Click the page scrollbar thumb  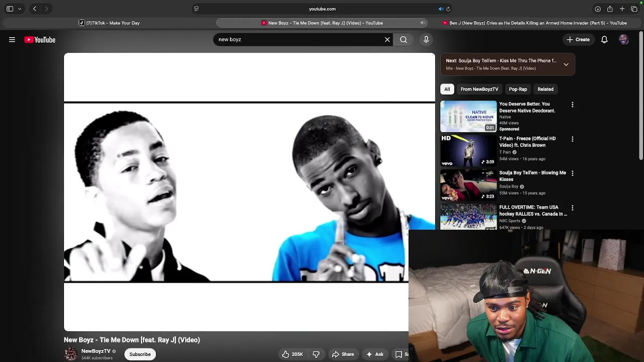point(641,96)
